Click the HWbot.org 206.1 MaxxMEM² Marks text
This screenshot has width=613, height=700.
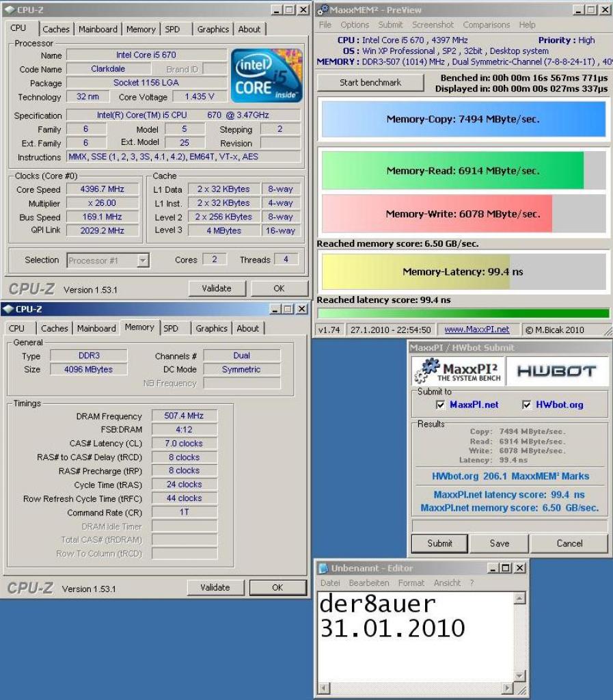[x=510, y=476]
